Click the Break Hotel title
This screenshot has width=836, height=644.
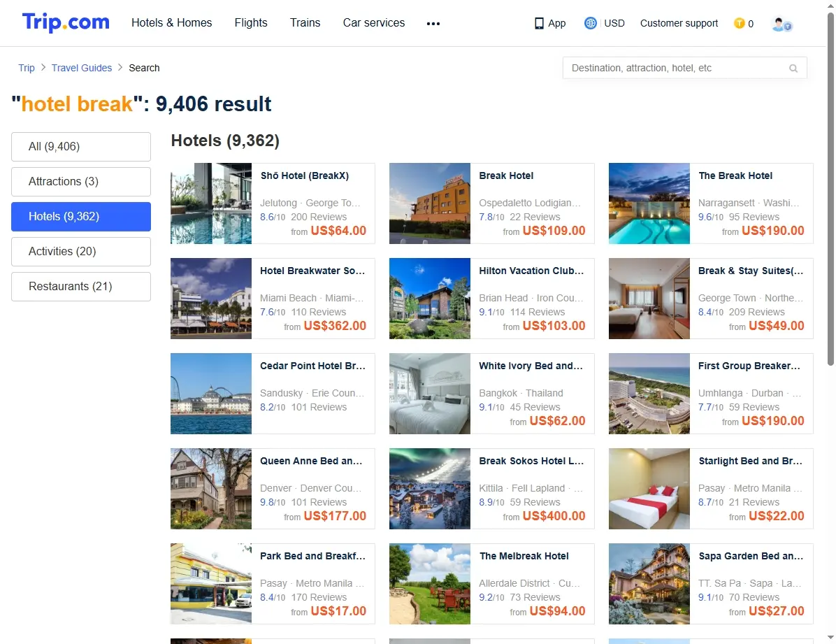(x=506, y=176)
